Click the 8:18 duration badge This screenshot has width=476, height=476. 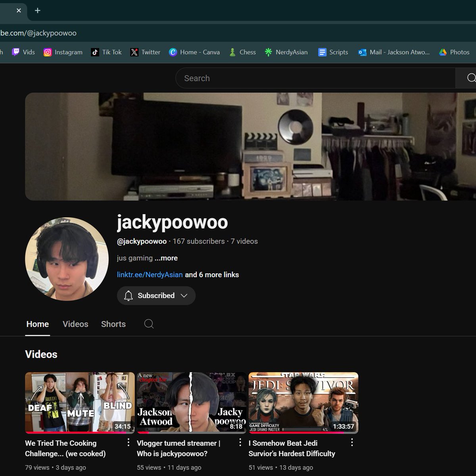236,426
